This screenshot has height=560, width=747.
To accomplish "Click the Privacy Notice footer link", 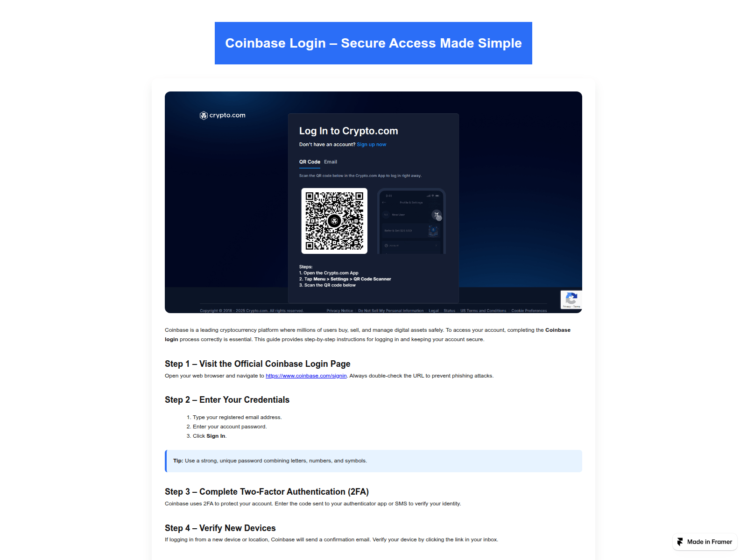I will coord(340,311).
